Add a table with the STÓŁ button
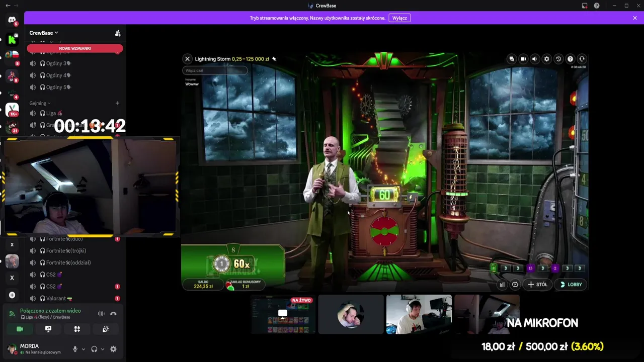This screenshot has height=362, width=644. (x=537, y=285)
